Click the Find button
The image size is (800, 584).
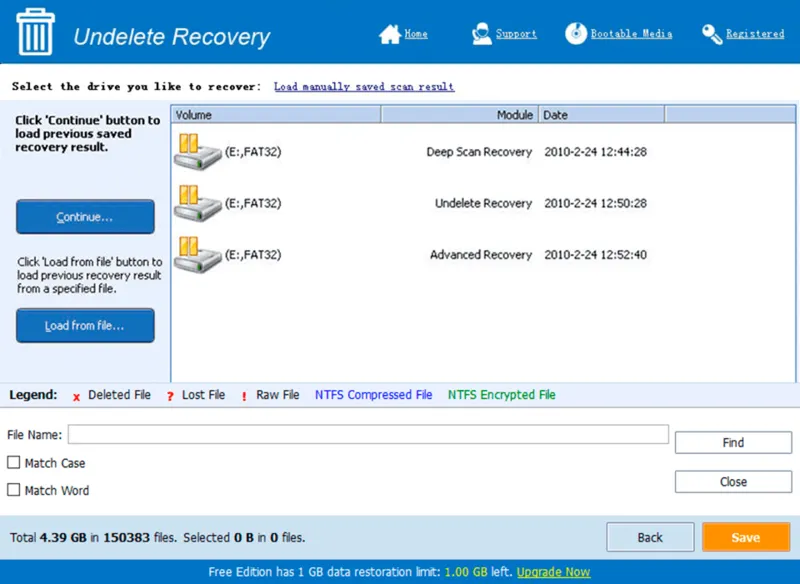point(733,442)
